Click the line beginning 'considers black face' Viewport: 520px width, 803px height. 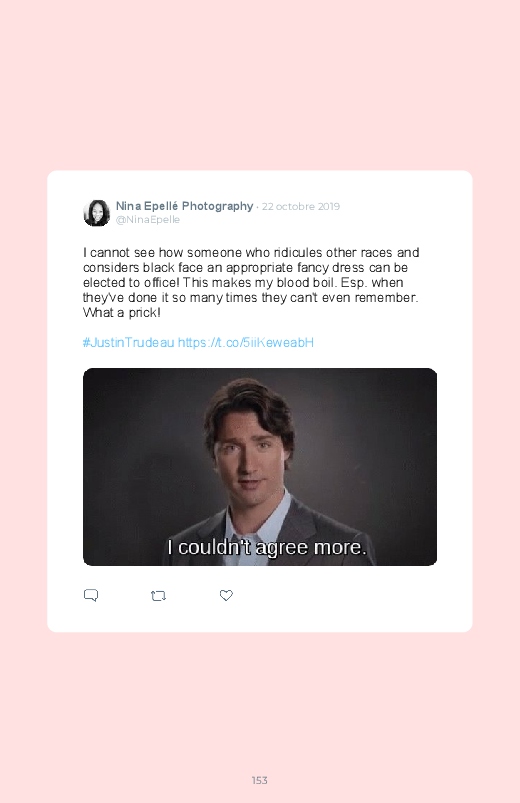coord(245,268)
